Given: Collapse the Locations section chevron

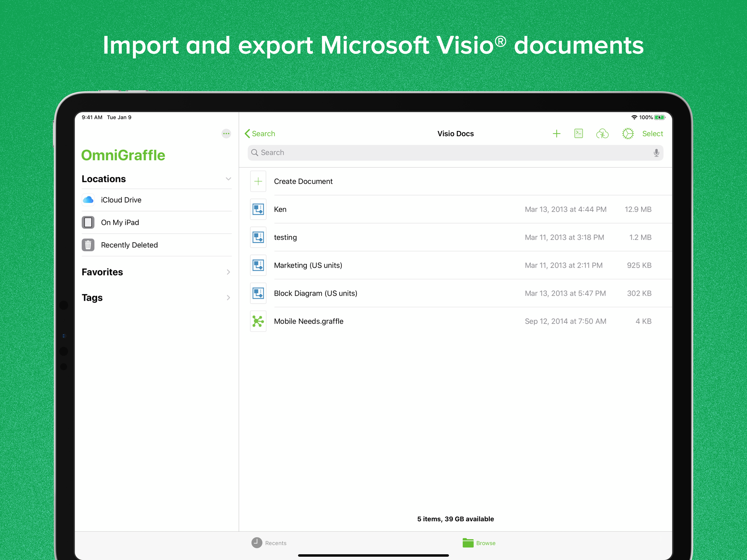Looking at the screenshot, I should pyautogui.click(x=228, y=179).
